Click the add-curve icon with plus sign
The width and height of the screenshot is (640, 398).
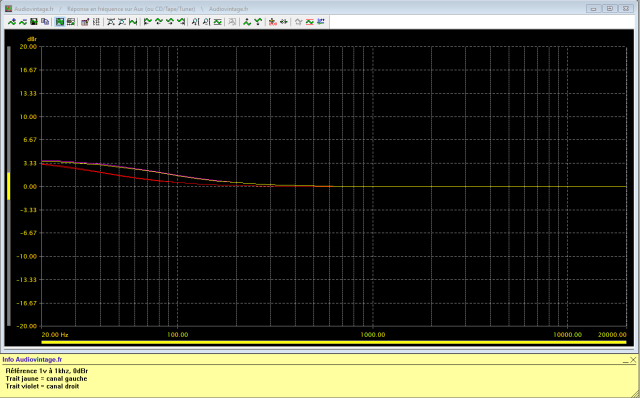[12, 22]
